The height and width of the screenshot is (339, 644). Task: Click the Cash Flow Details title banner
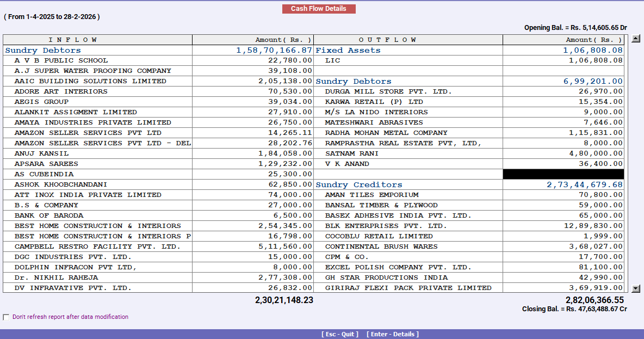pos(319,9)
